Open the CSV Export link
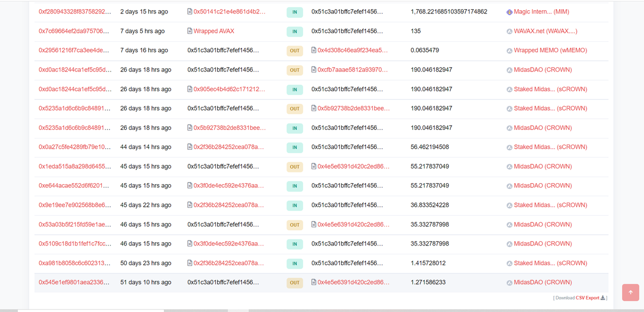Viewport: 644px width, 312px height. (587, 298)
